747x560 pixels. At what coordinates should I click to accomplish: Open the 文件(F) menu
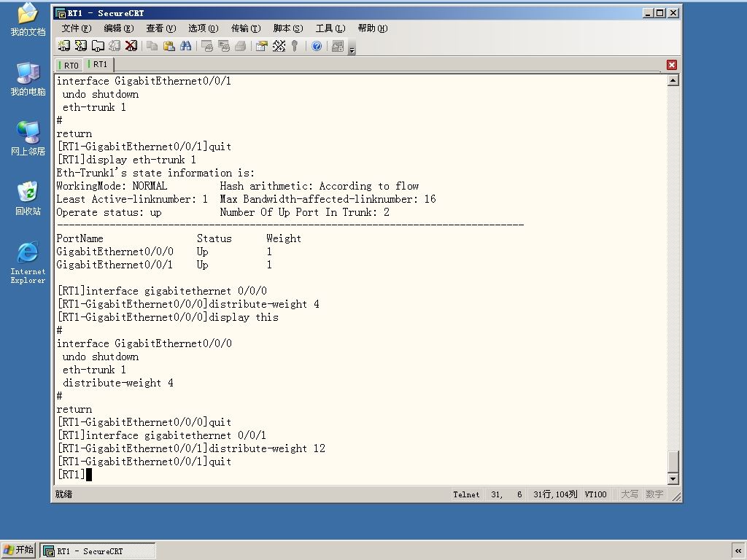click(76, 28)
